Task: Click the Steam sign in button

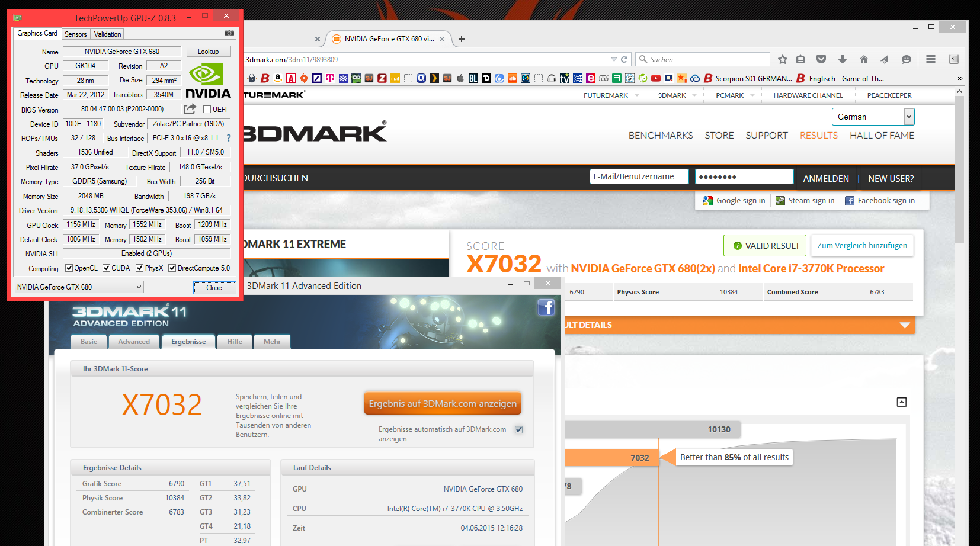Action: [x=805, y=201]
